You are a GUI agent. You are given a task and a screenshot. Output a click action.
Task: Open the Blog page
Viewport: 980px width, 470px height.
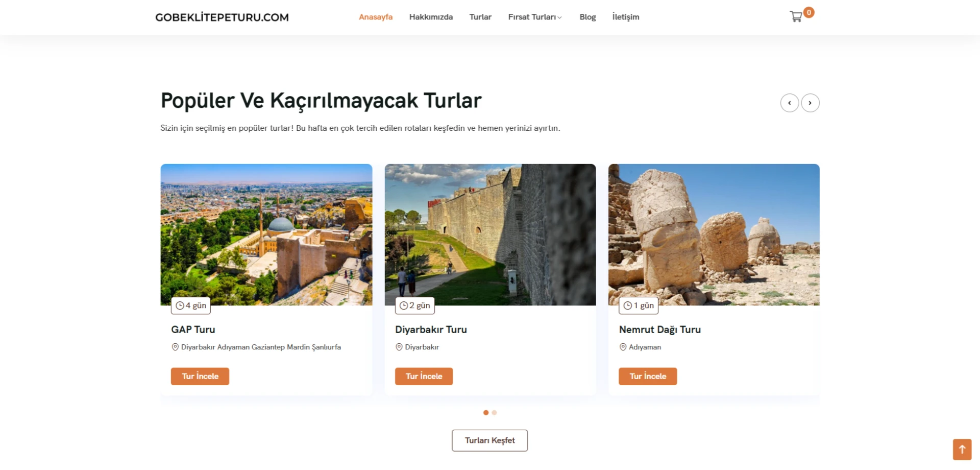click(587, 17)
